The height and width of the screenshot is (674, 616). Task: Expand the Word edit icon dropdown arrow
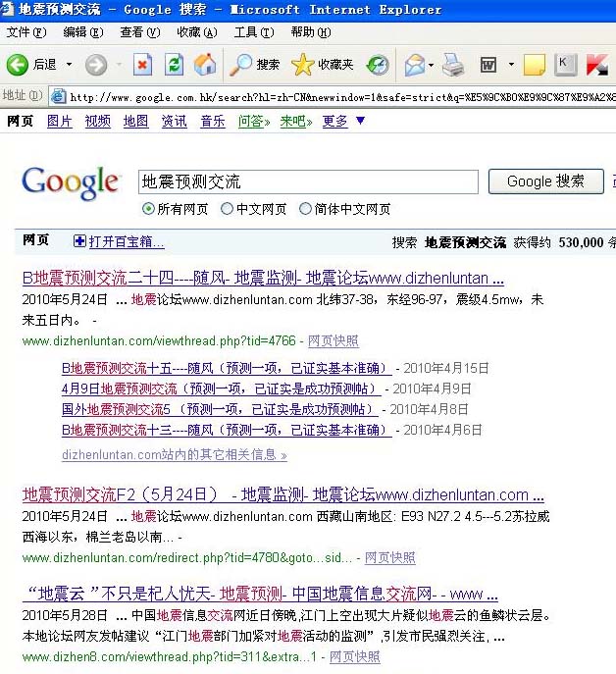pos(511,65)
